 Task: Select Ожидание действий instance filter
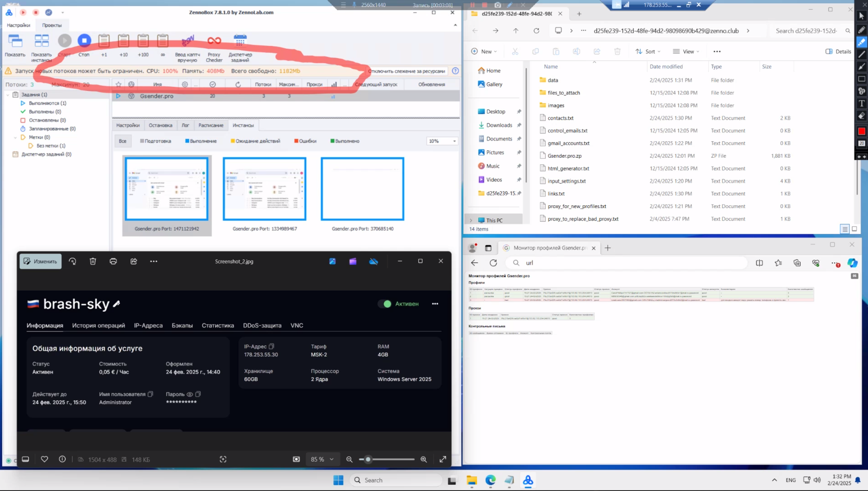[255, 141]
